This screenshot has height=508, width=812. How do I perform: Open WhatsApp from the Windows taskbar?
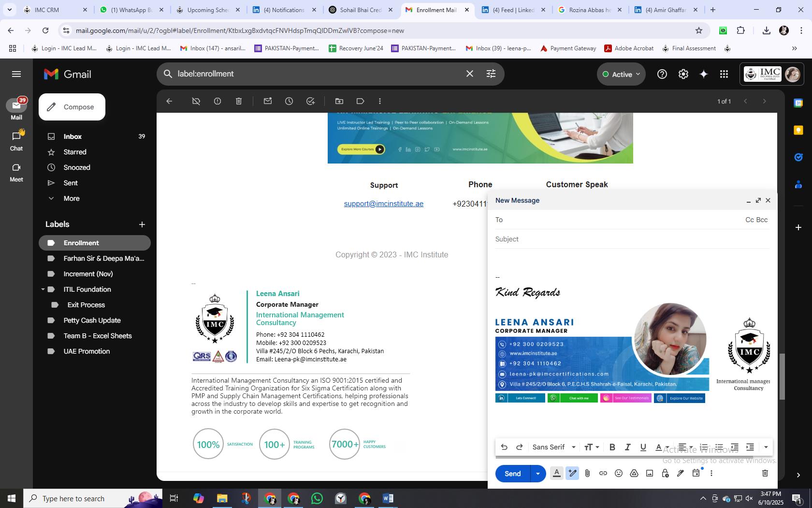[317, 498]
